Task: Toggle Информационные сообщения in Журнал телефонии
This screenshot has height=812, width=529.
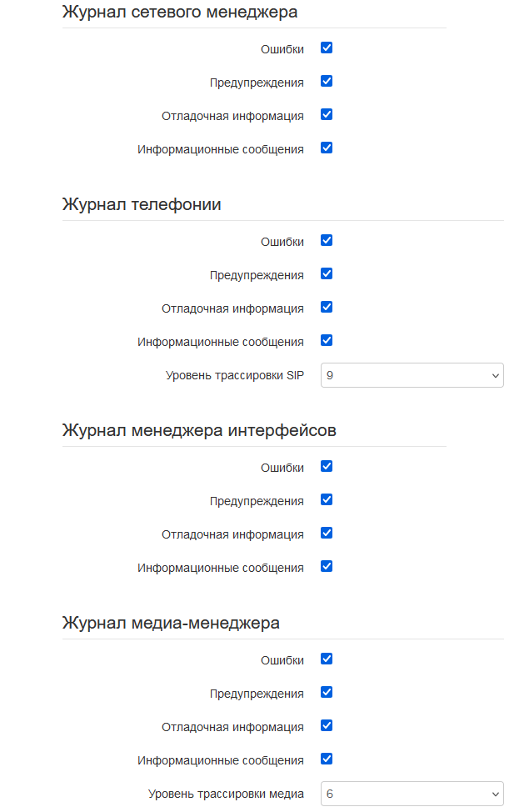Action: tap(327, 341)
